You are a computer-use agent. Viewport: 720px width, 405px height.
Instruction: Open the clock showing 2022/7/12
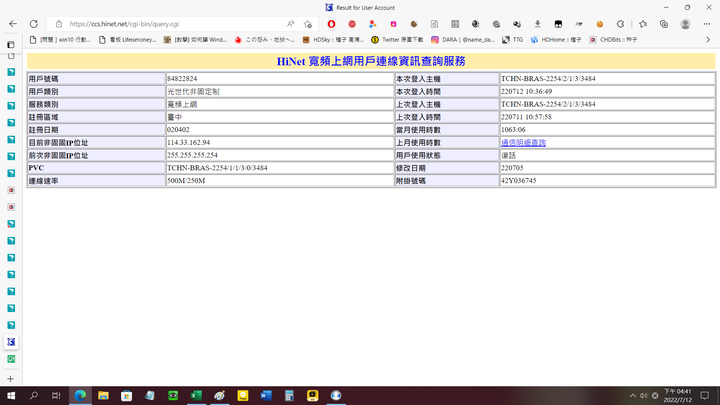(x=677, y=395)
